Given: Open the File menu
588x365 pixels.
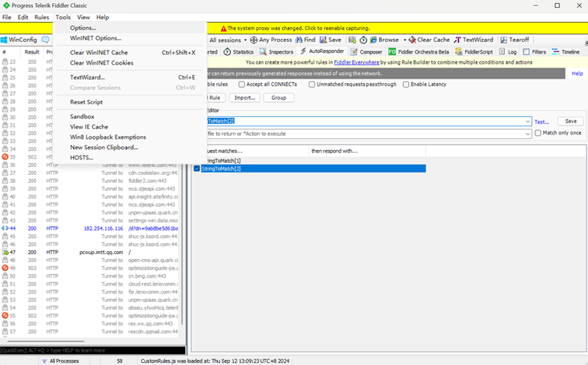Looking at the screenshot, I should point(7,17).
